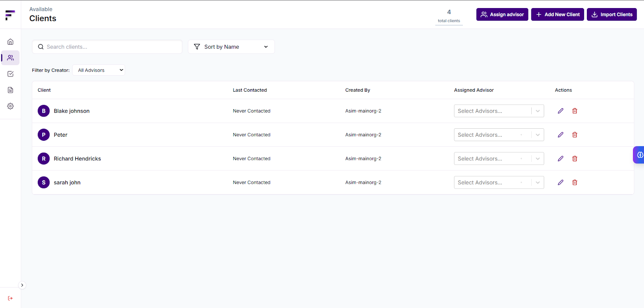
Task: Click the Actions column header
Action: [563, 90]
